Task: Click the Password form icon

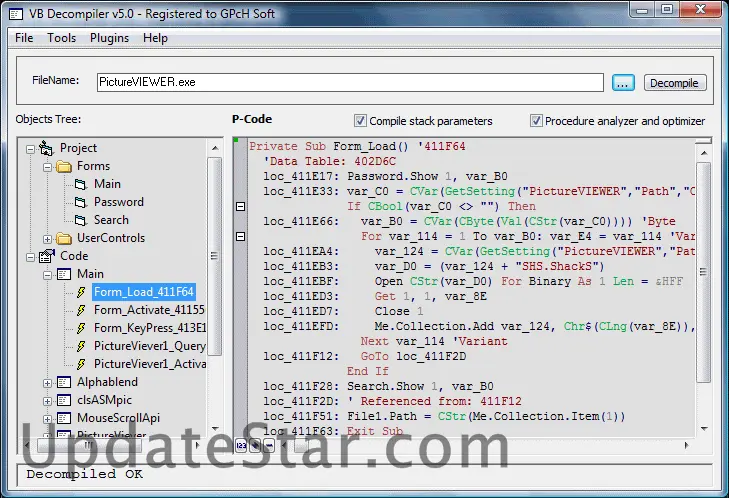Action: tap(81, 202)
